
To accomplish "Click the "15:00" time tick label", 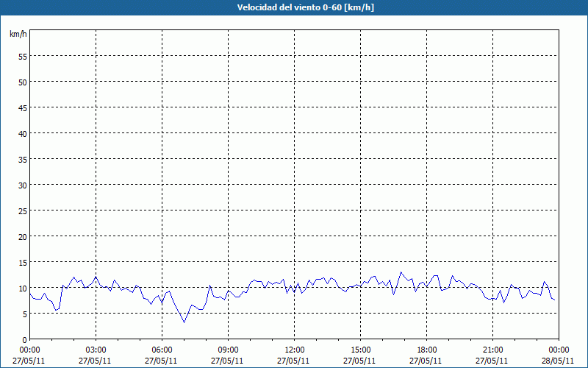I will tap(360, 350).
